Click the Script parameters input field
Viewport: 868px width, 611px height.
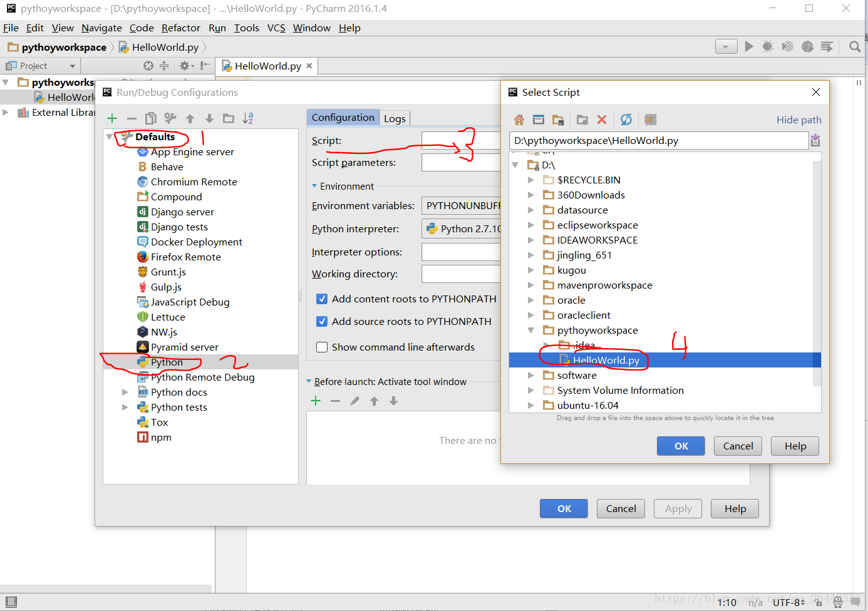pos(462,162)
